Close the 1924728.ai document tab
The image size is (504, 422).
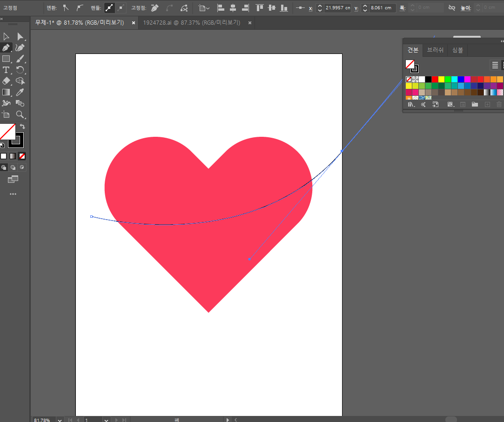pos(250,23)
